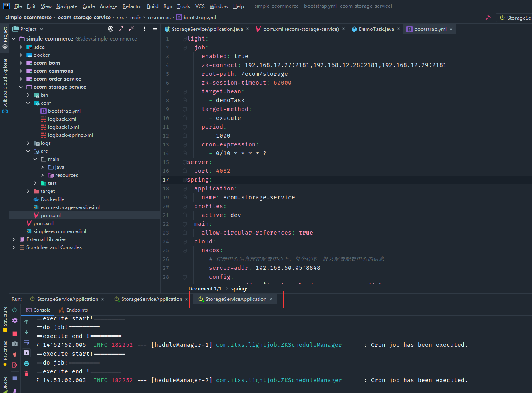
Task: Click the spring: breadcrumb at editor bottom
Action: (239, 288)
